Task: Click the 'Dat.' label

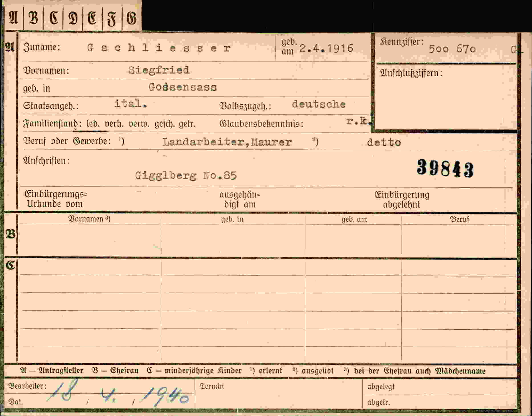Action: tap(16, 402)
